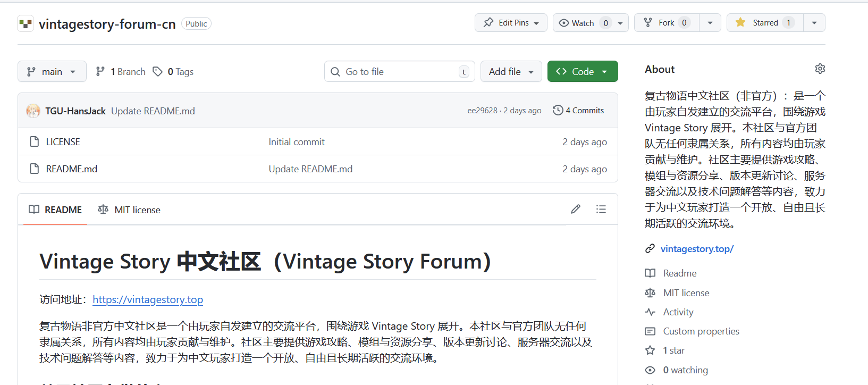Toggle the Starred button to unstar
The image size is (868, 385).
(x=765, y=23)
